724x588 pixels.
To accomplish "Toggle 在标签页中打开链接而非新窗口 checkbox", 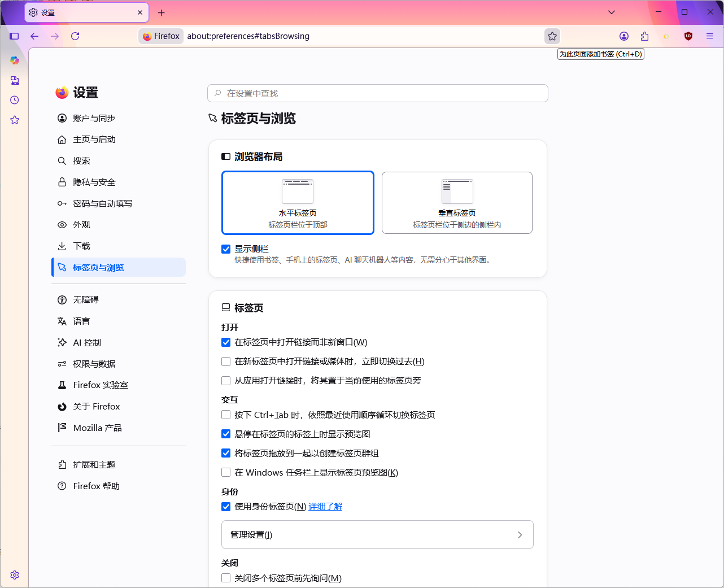I will (226, 342).
